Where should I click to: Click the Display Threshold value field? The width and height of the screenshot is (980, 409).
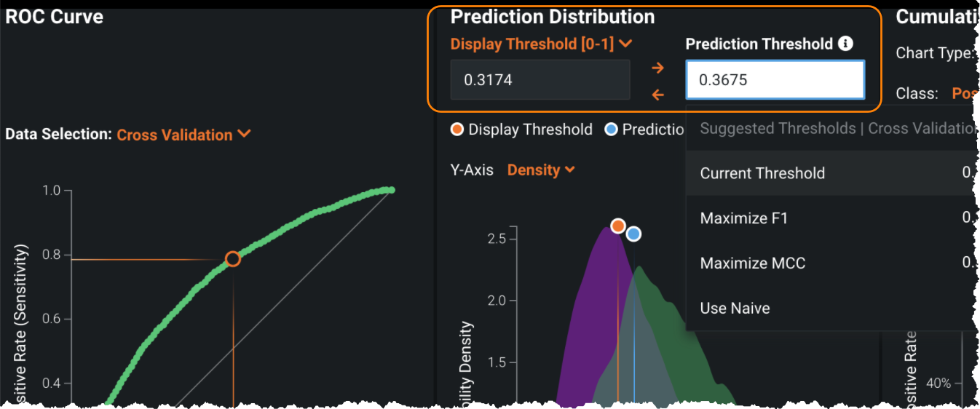[540, 80]
